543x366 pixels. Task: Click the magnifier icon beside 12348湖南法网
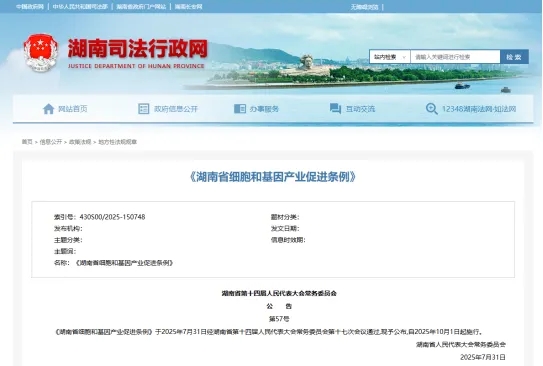click(431, 109)
